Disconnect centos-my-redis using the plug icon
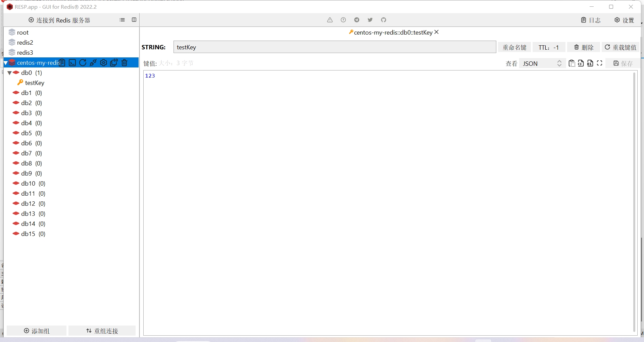The image size is (644, 342). [x=93, y=63]
